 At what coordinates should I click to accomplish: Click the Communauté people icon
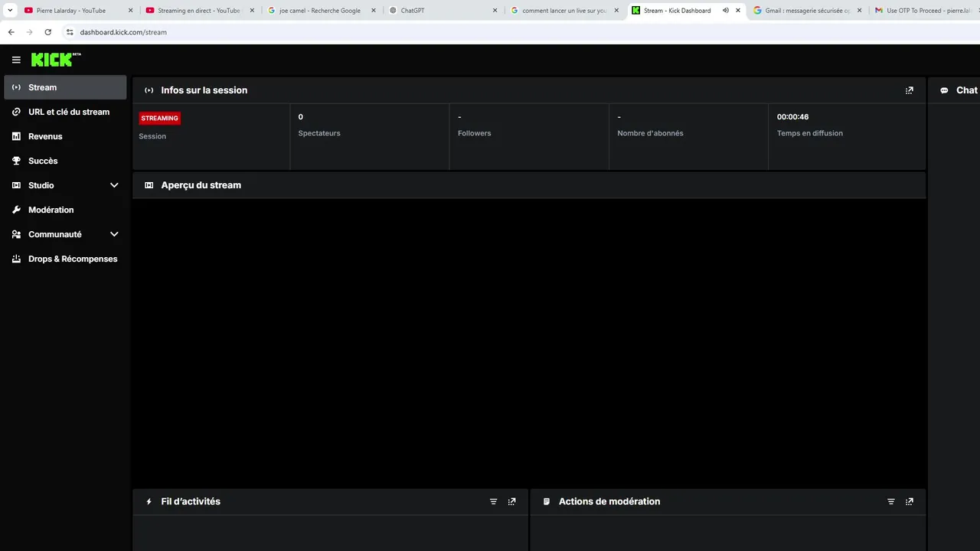(x=16, y=234)
